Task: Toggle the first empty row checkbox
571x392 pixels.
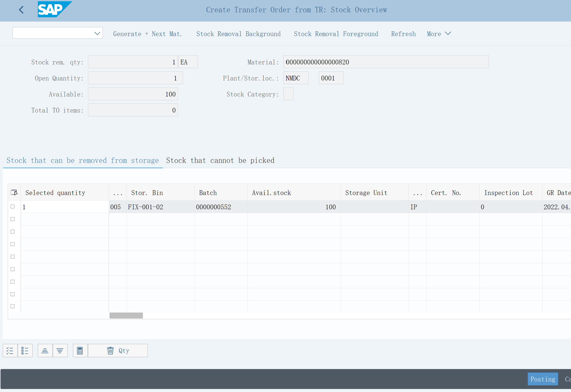Action: pyautogui.click(x=13, y=219)
